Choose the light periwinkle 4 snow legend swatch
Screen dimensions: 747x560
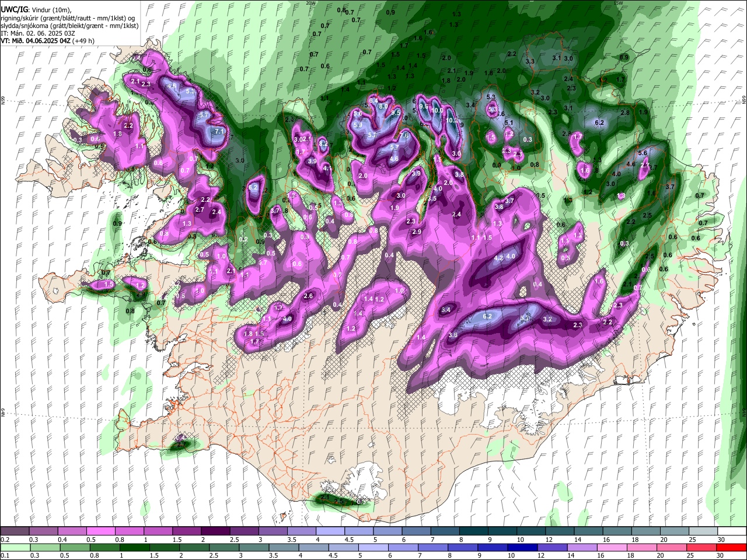330,531
